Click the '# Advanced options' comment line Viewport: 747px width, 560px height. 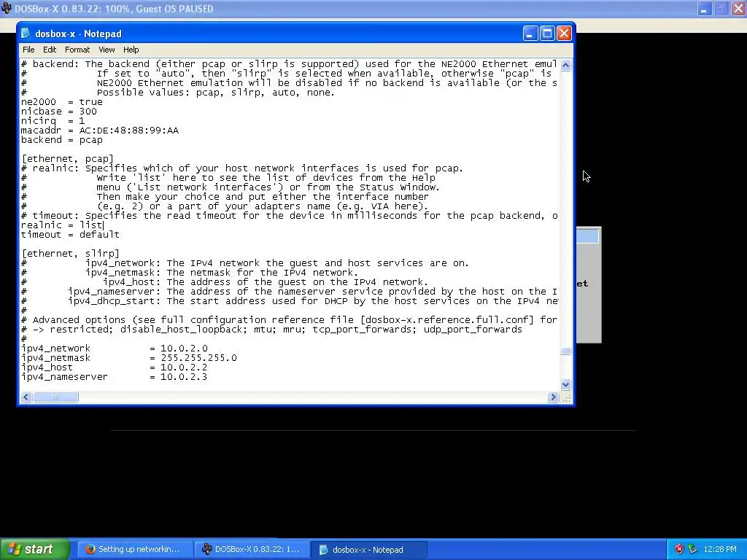(289, 320)
